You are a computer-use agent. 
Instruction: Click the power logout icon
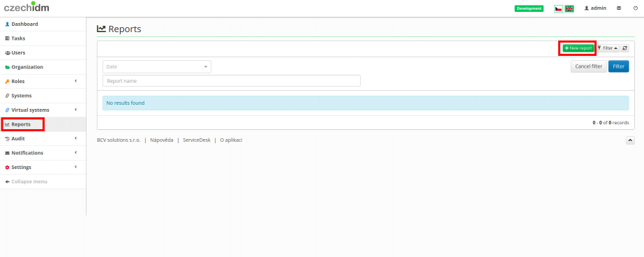636,8
